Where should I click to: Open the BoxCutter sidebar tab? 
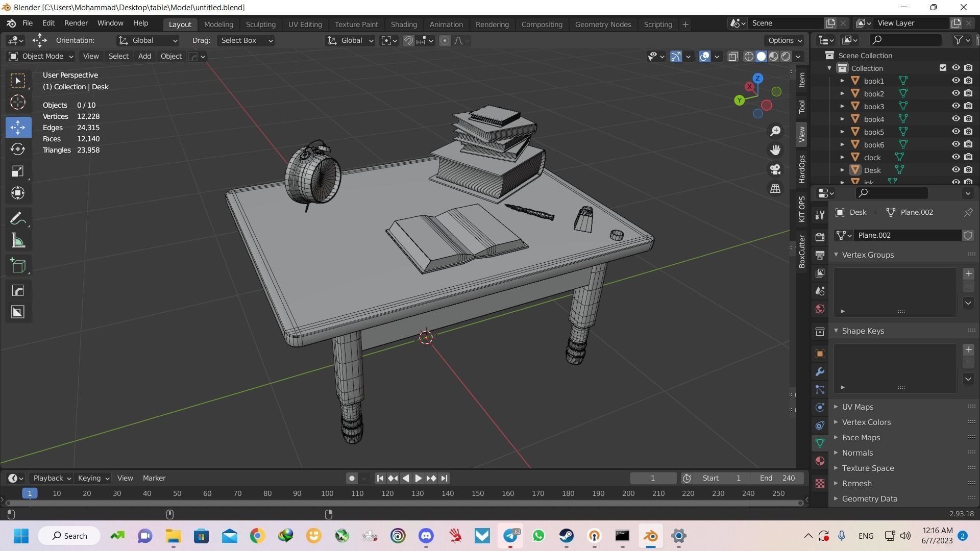(x=802, y=251)
